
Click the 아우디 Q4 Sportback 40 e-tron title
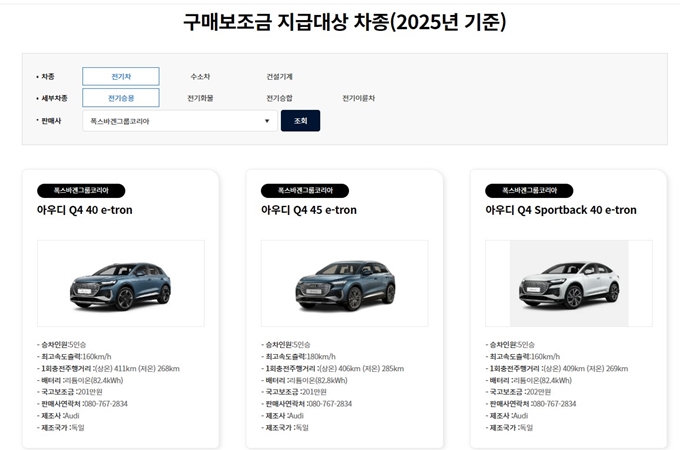click(x=561, y=210)
